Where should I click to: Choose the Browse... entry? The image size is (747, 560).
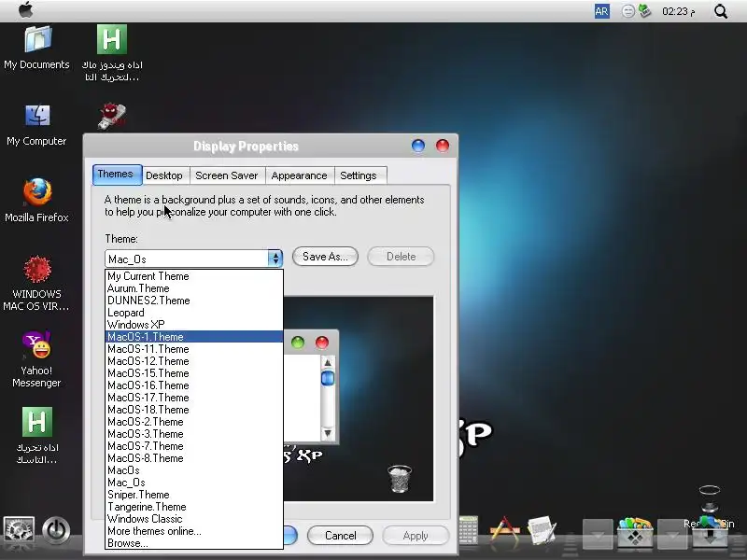click(x=194, y=543)
